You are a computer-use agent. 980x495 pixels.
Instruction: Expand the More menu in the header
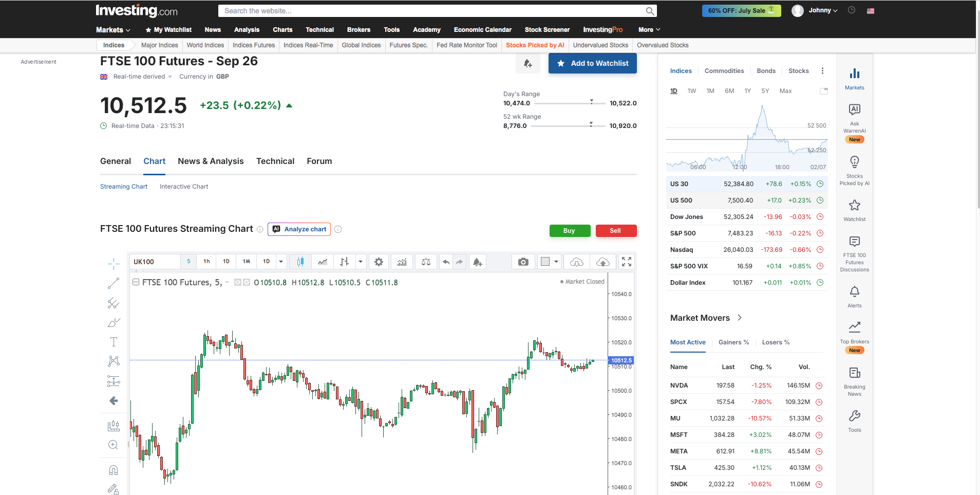coord(649,30)
